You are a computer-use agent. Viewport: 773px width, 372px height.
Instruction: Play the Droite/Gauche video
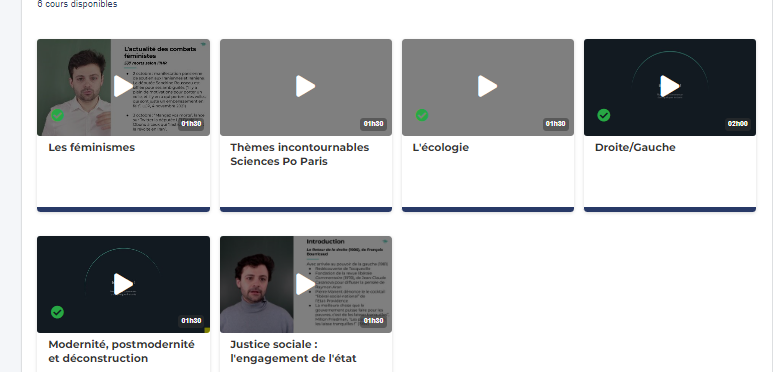[x=670, y=87]
